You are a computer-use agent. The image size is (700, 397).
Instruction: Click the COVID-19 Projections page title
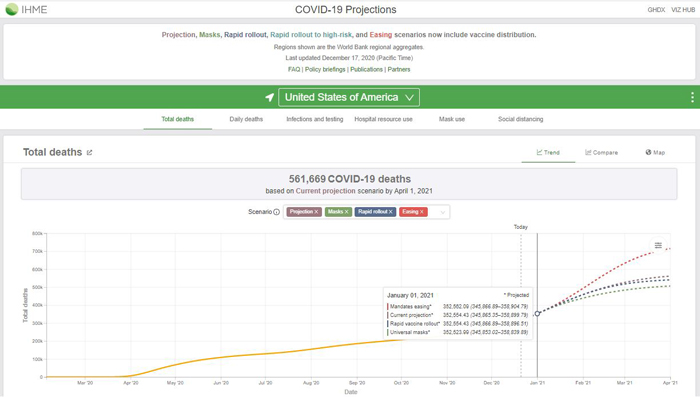[346, 10]
